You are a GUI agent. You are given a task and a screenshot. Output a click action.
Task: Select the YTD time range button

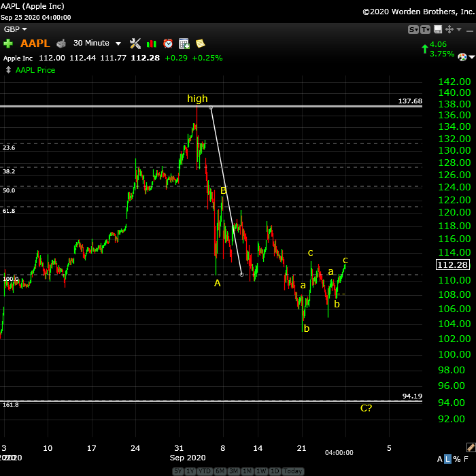tap(204, 471)
